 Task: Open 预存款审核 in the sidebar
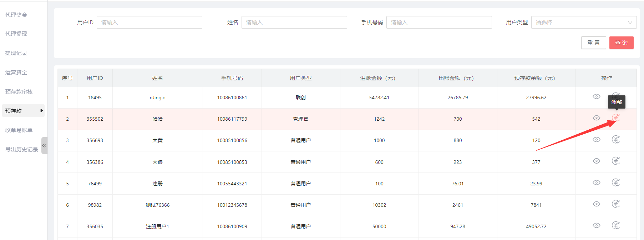(x=19, y=92)
